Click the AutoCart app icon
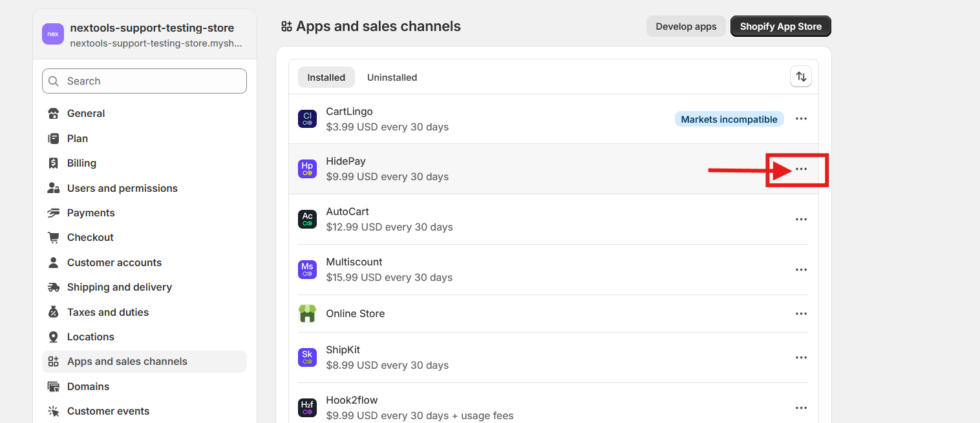 click(307, 220)
